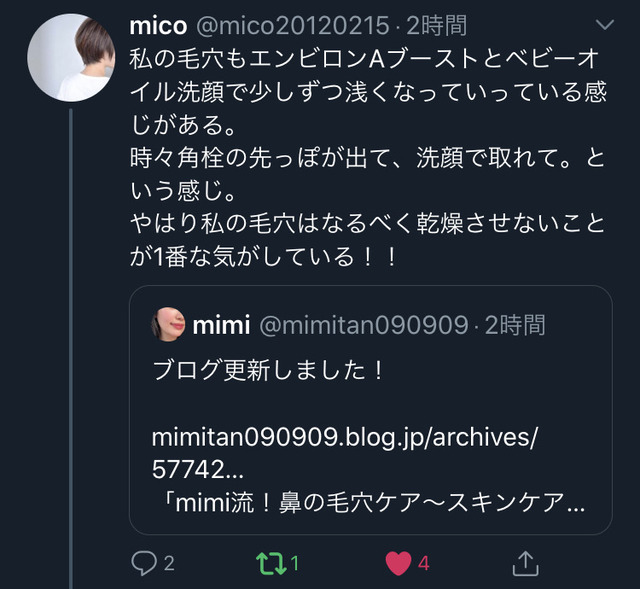Tap the green retweet arrows icon
Screen dimensions: 640x589
coord(271,563)
